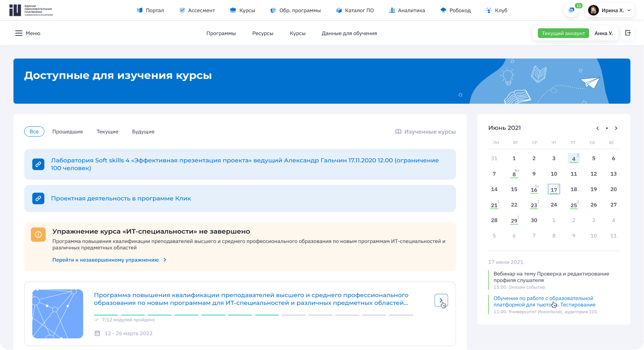Go to next month in the calendar

(616, 128)
